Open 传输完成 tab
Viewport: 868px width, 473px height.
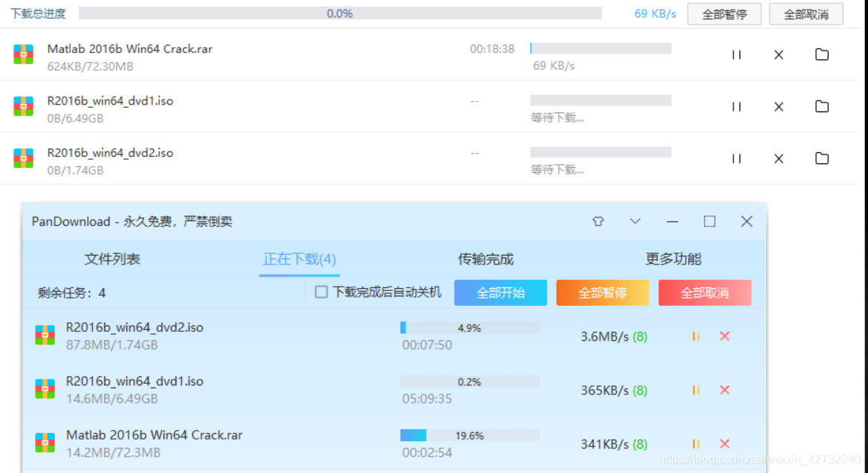485,259
